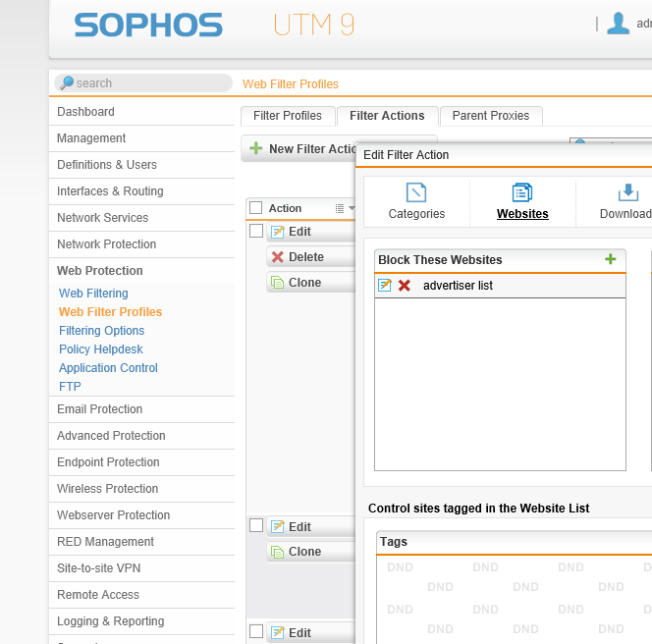This screenshot has height=644, width=652.
Task: Open the Websites section icon
Action: [522, 192]
